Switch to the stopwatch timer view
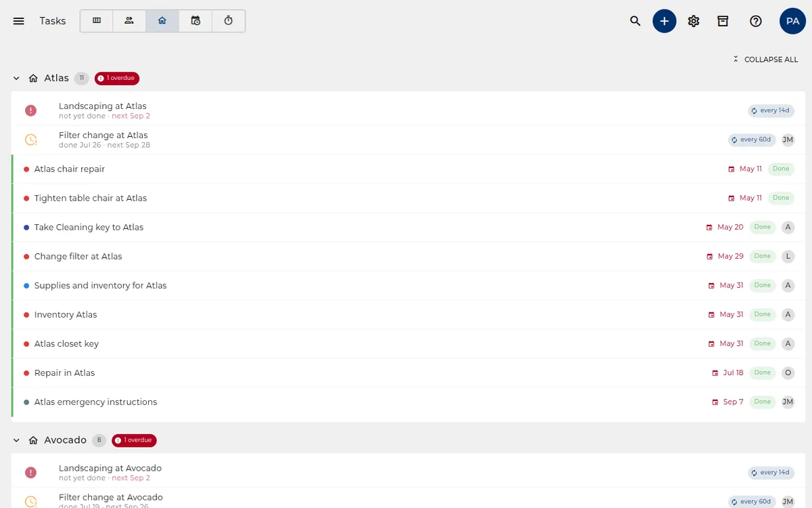The height and width of the screenshot is (508, 812). pyautogui.click(x=229, y=21)
